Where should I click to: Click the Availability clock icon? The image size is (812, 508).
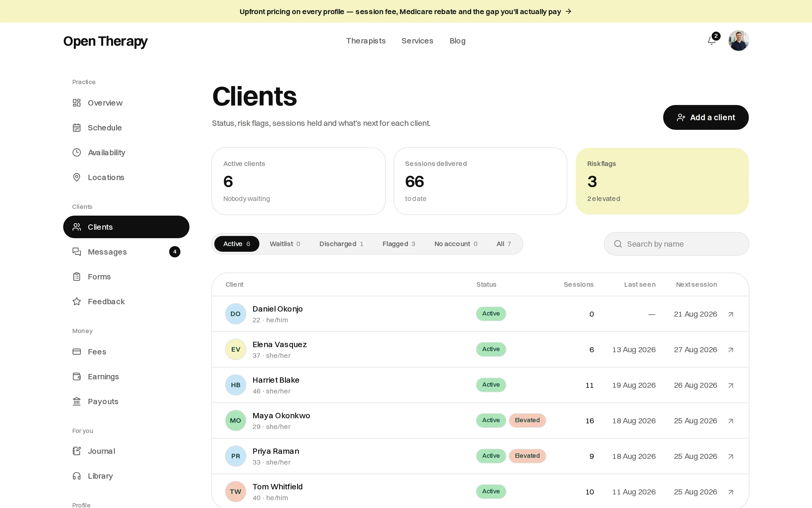[77, 152]
